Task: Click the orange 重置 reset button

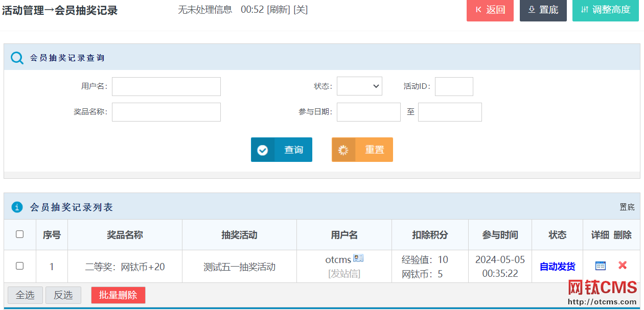Action: pyautogui.click(x=362, y=150)
